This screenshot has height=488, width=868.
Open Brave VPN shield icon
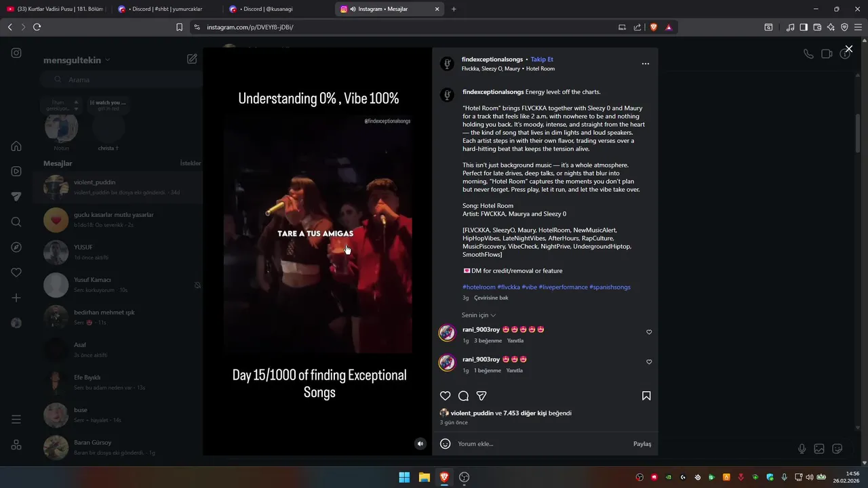point(844,27)
